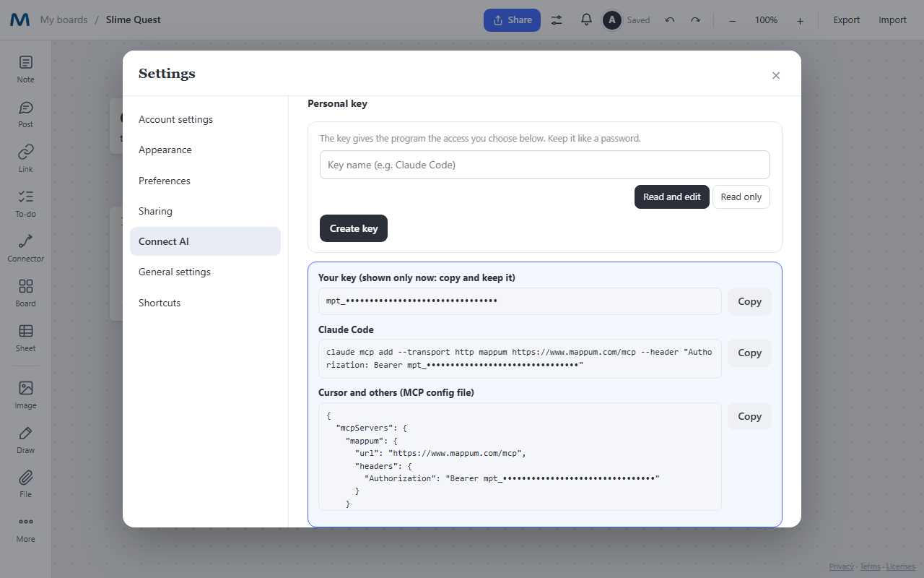
Task: Choose the Post tool icon
Action: [25, 114]
